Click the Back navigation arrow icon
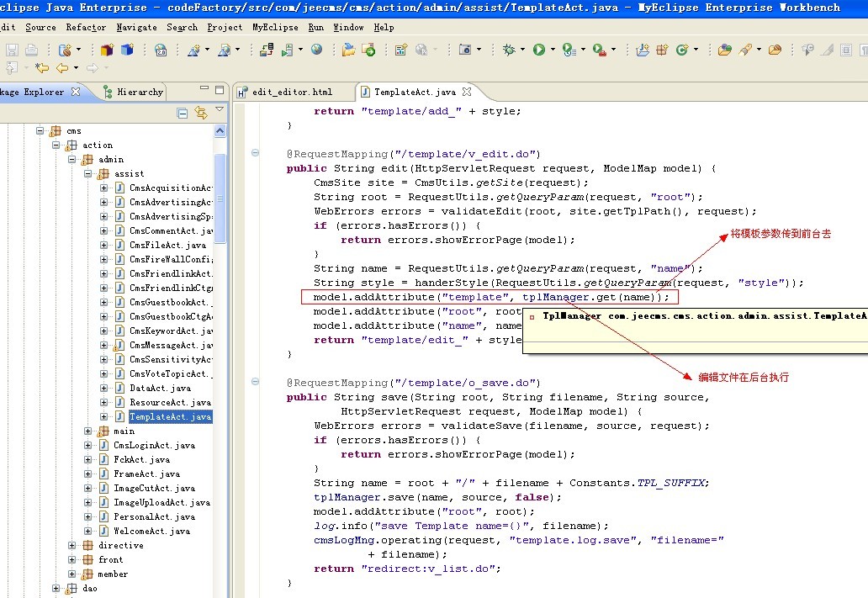The image size is (868, 598). (x=62, y=68)
